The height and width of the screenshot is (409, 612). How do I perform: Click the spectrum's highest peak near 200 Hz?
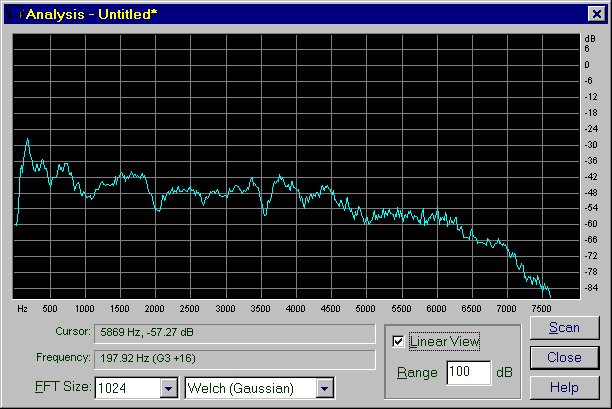pos(28,140)
